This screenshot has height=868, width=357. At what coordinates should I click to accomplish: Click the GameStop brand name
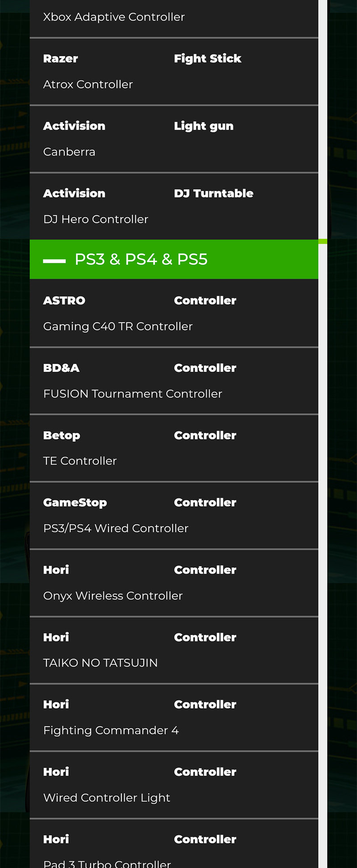point(75,503)
